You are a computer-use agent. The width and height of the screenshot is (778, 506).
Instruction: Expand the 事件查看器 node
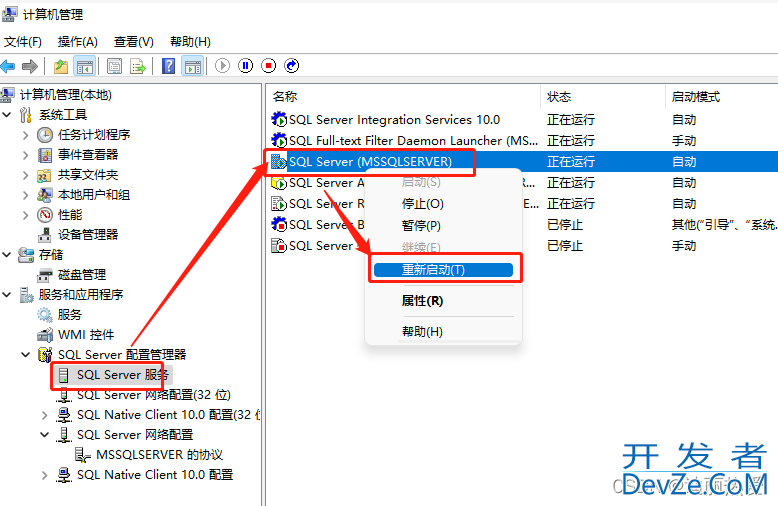tap(26, 155)
